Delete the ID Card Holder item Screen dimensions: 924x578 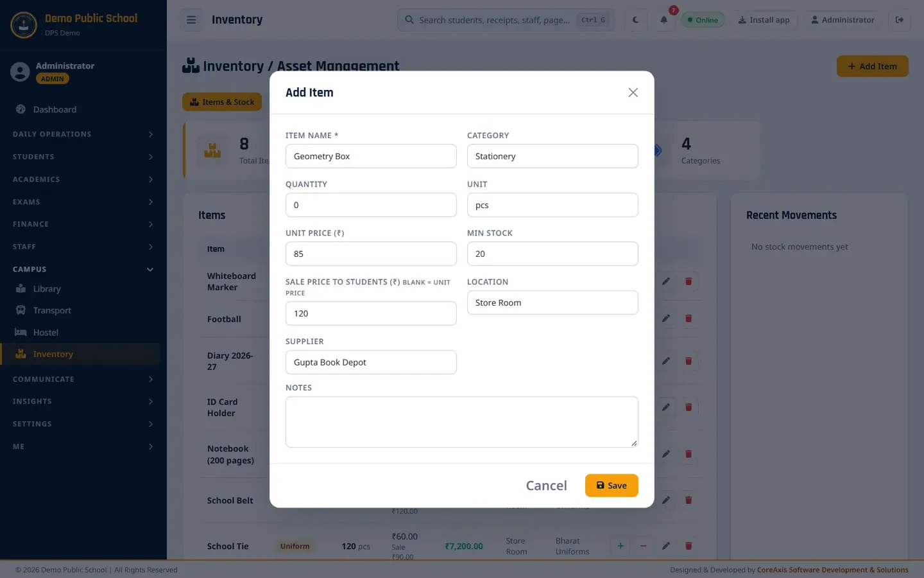(x=689, y=407)
